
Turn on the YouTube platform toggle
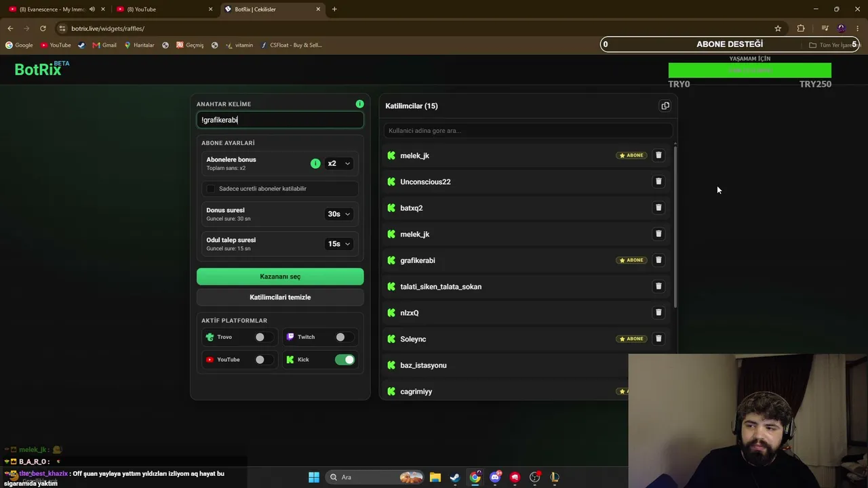pos(264,360)
